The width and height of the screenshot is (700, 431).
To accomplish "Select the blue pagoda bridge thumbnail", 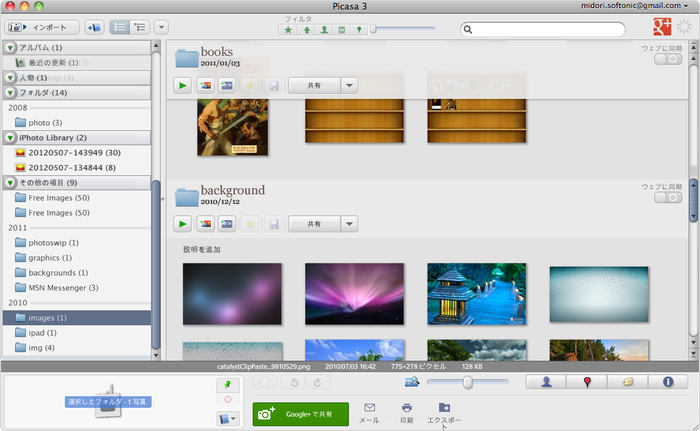I will tap(477, 294).
